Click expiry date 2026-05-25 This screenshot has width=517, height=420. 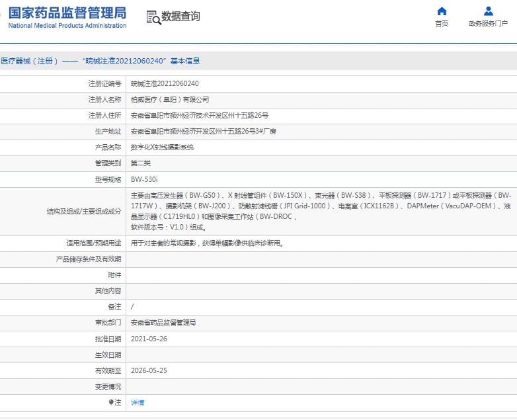click(149, 370)
